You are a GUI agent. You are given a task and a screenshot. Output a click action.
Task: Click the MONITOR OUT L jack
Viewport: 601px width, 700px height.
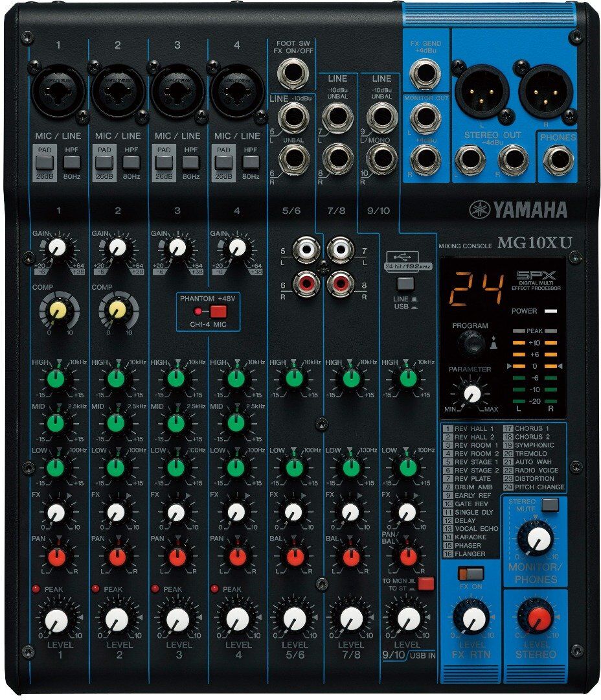tap(425, 118)
